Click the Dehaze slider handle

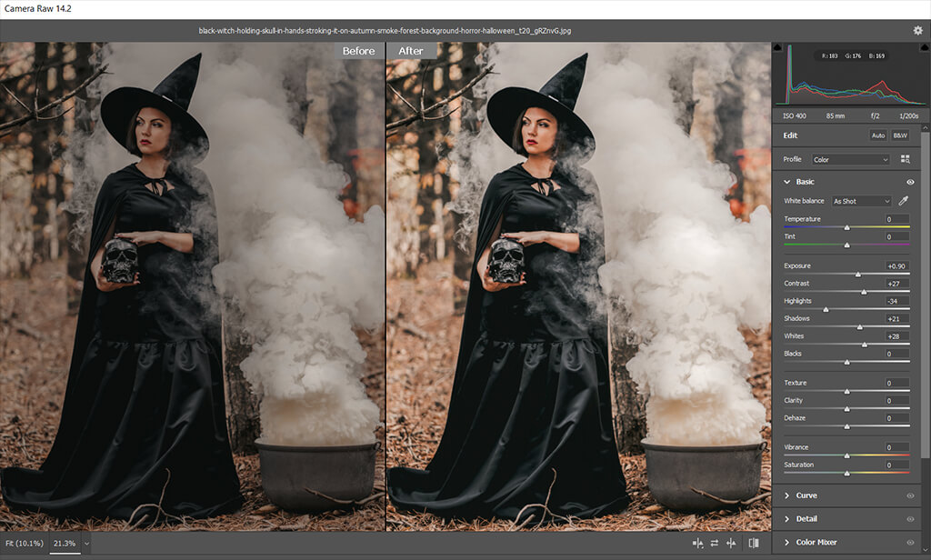847,426
